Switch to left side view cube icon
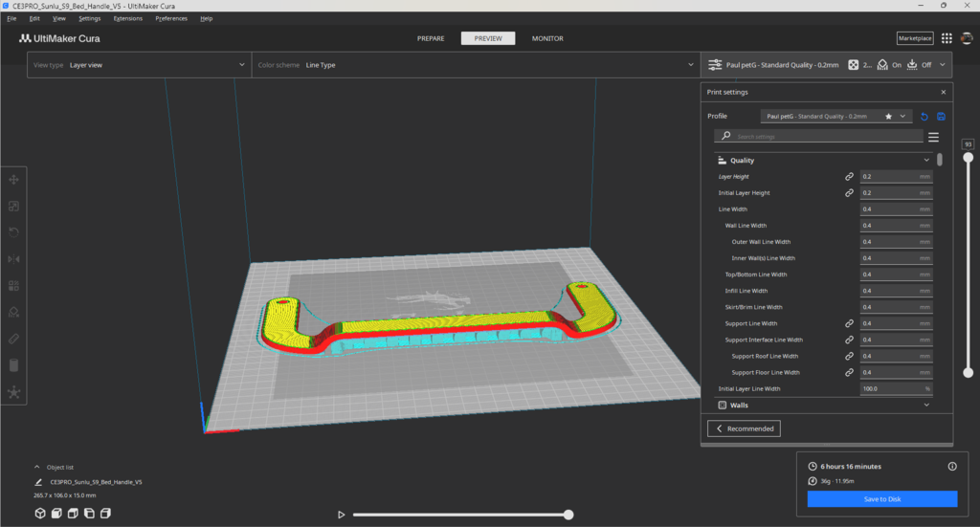Image resolution: width=980 pixels, height=527 pixels. coord(89,514)
